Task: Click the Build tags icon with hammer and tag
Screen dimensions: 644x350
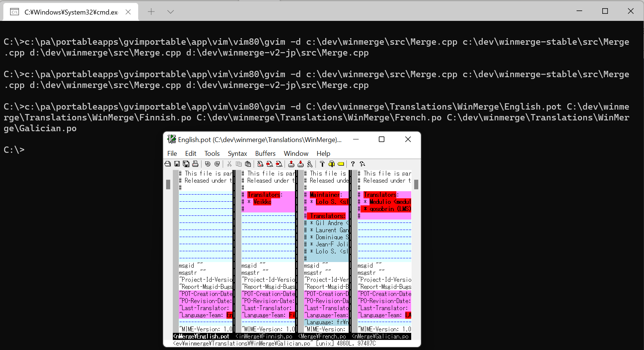Action: (x=331, y=164)
